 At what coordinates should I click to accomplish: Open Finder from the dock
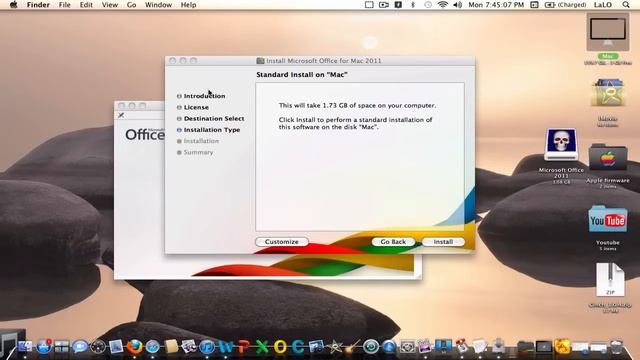[24, 347]
